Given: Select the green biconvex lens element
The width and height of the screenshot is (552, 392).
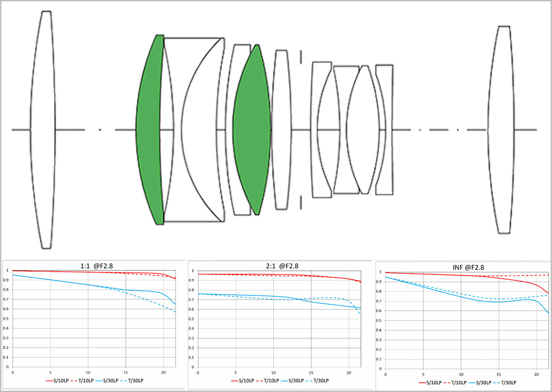Looking at the screenshot, I should click(251, 130).
